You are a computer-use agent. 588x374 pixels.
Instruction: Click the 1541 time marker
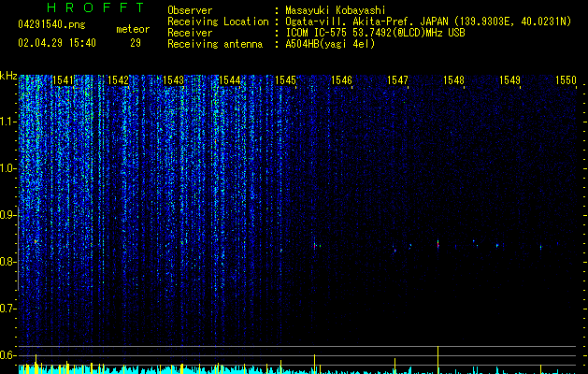click(63, 80)
